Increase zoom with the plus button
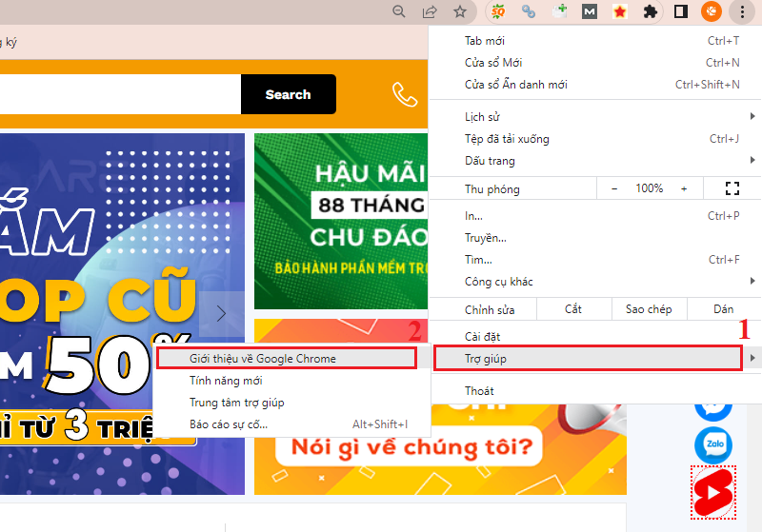The image size is (762, 532). [683, 188]
